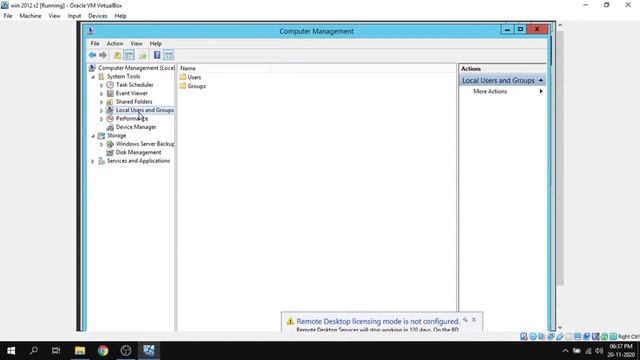Screen dimensions: 640x360
Task: Expand Services and Applications node arrow
Action: coord(93,162)
